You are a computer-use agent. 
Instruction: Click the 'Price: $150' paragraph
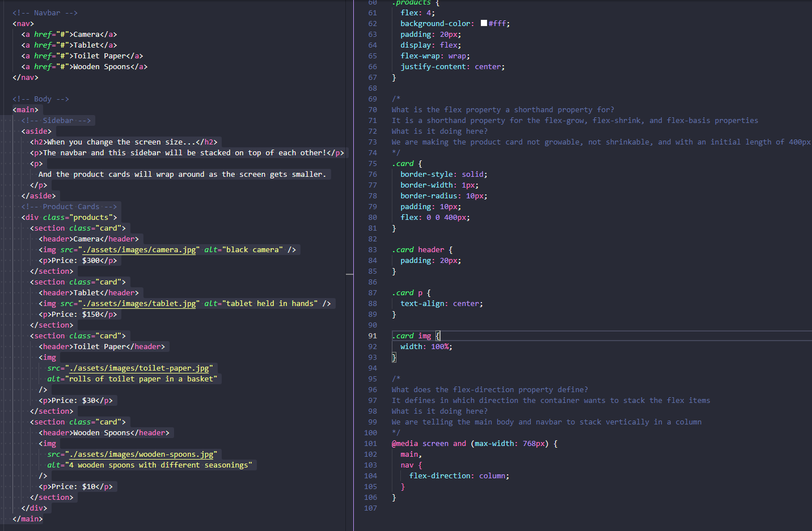pos(78,314)
